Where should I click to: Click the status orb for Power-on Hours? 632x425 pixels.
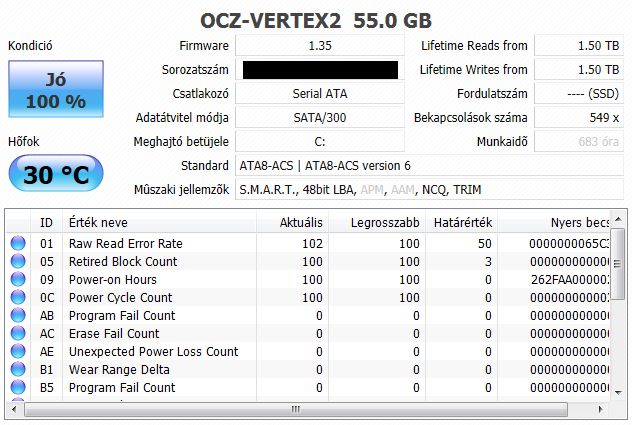pyautogui.click(x=17, y=280)
